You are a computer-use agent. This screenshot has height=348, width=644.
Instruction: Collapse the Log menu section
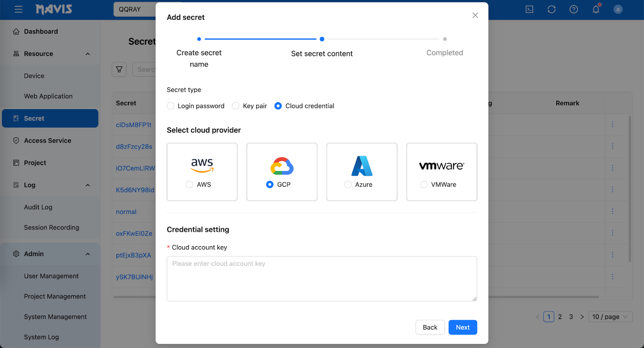coord(88,185)
